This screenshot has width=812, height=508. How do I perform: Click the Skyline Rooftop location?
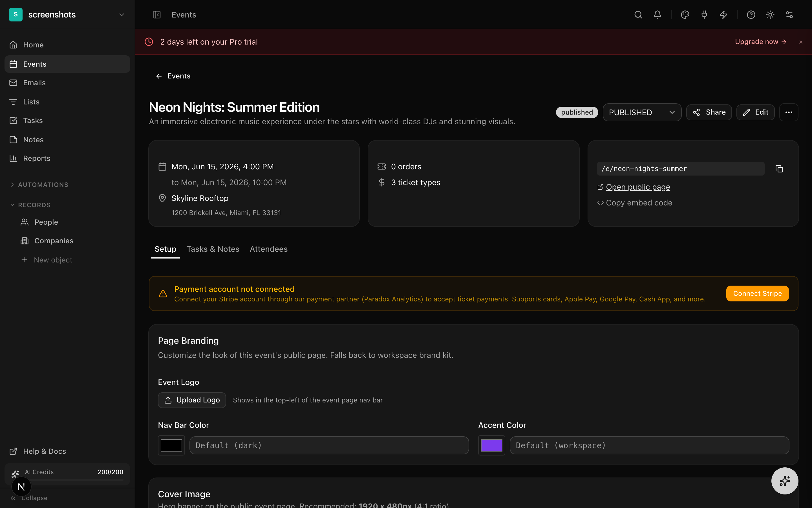[x=200, y=198]
